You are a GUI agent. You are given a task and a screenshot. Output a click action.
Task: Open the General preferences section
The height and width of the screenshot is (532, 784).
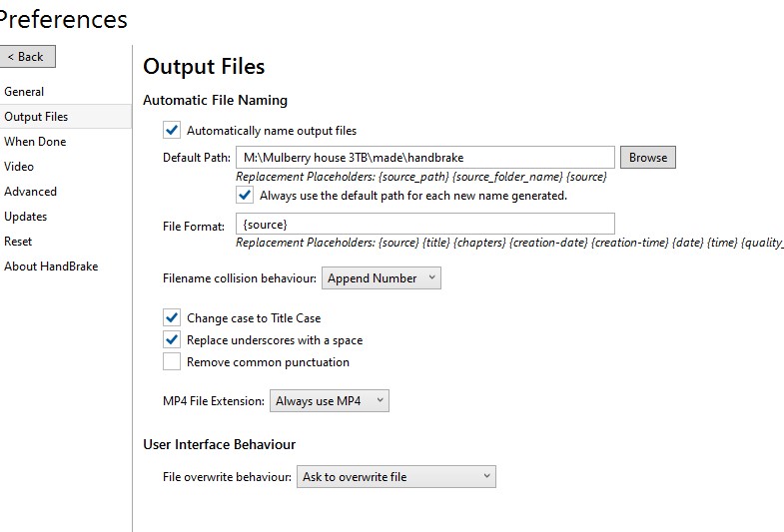[x=24, y=92]
